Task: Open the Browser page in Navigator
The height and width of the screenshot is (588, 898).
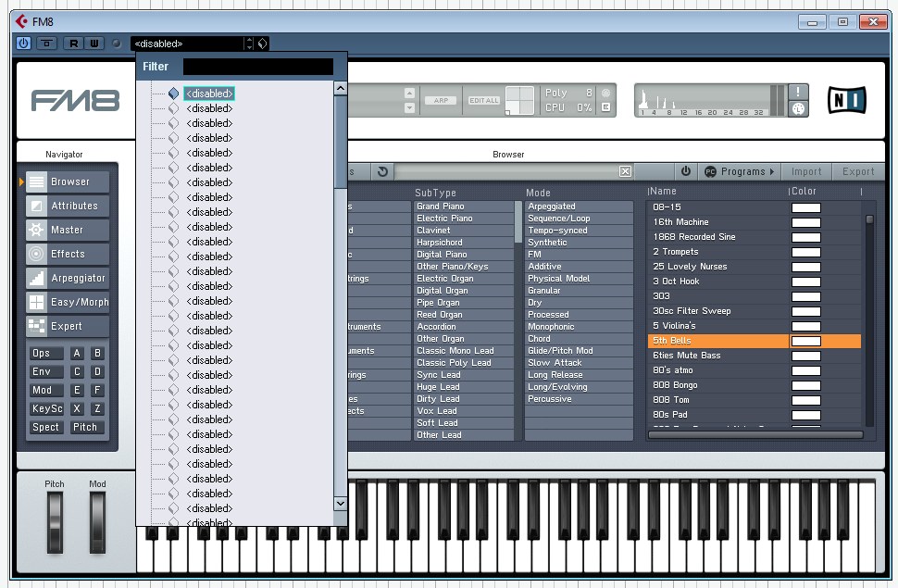Action: point(68,181)
